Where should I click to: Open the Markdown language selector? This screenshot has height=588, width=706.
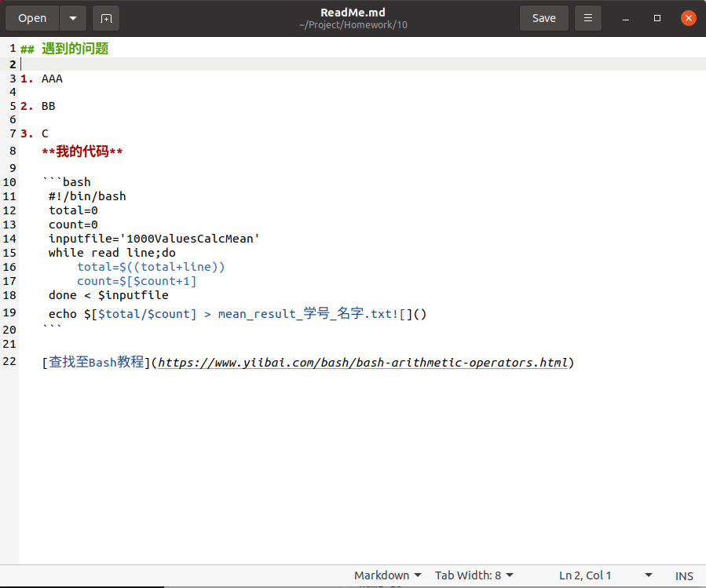(386, 575)
